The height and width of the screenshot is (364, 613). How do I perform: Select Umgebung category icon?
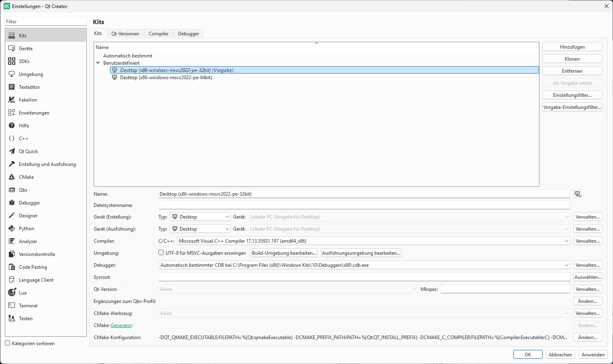pos(12,74)
